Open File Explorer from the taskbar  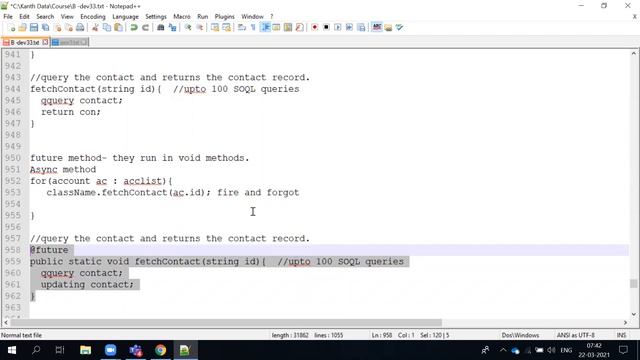(85, 350)
